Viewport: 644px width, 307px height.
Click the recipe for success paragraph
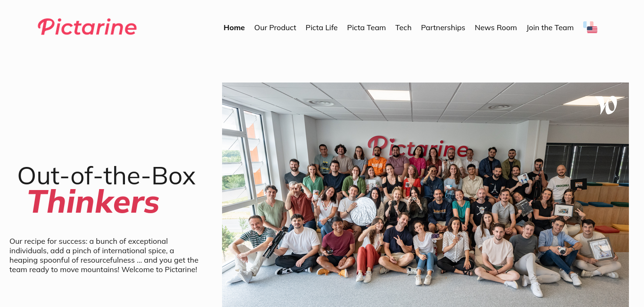click(x=104, y=255)
